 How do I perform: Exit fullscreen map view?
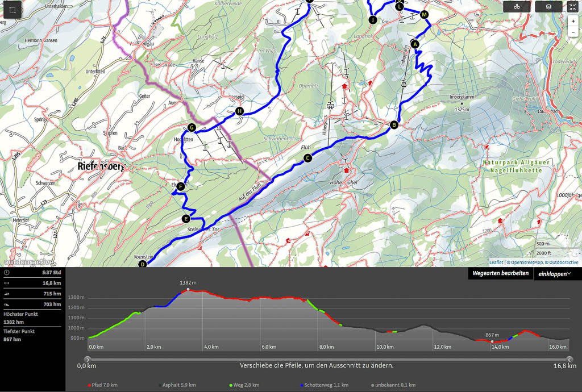pos(572,7)
